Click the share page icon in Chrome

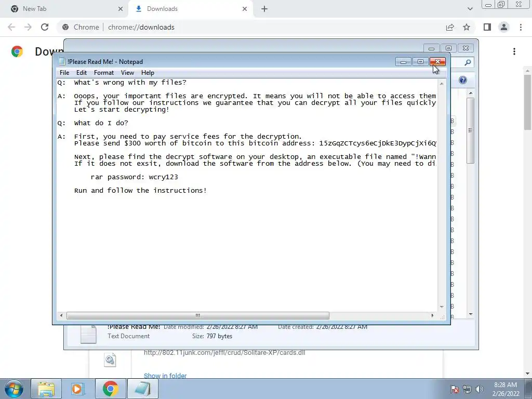coord(450,27)
